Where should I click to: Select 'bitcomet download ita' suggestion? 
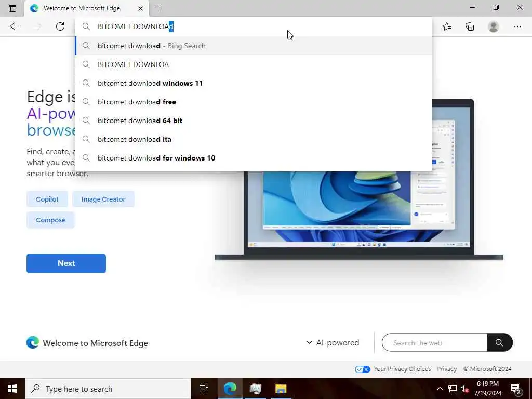point(254,139)
